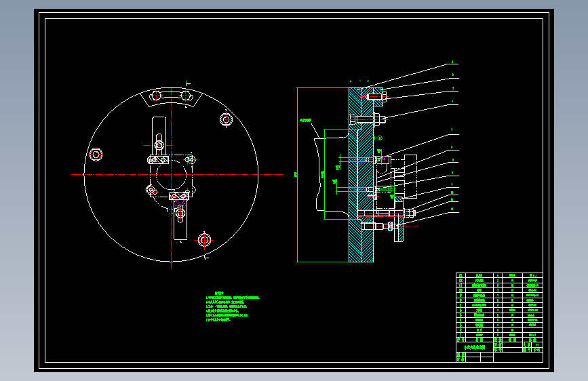Select the large circular plate outline
588x381 pixels.
tap(172, 174)
